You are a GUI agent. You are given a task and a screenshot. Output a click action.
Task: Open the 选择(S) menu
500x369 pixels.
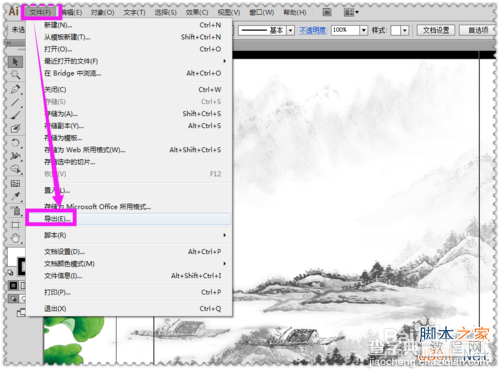[165, 12]
